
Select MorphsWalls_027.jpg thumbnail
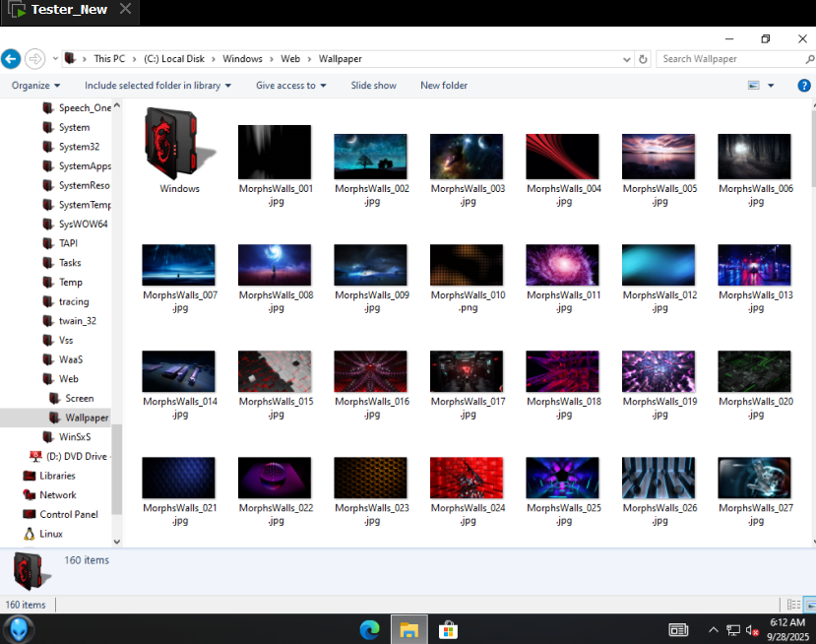(755, 478)
